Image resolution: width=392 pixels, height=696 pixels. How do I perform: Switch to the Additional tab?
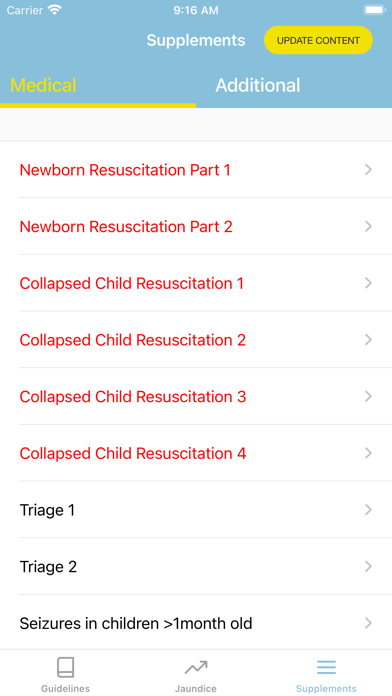click(258, 85)
